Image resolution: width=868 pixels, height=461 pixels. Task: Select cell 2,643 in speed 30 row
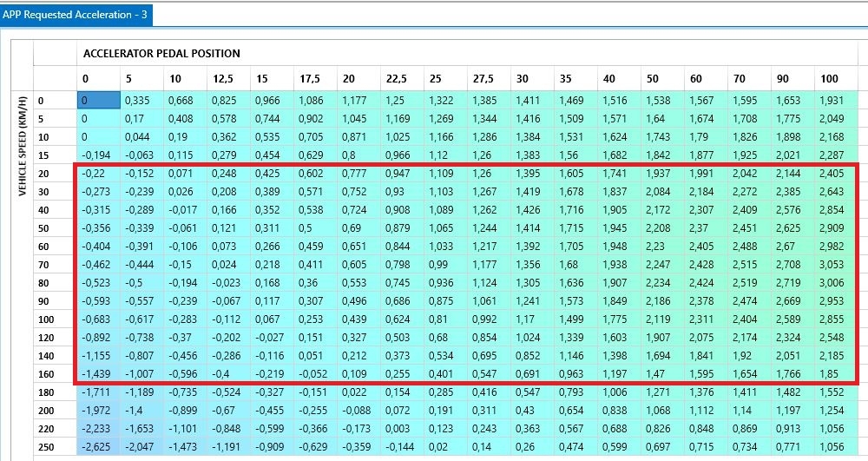click(x=836, y=192)
